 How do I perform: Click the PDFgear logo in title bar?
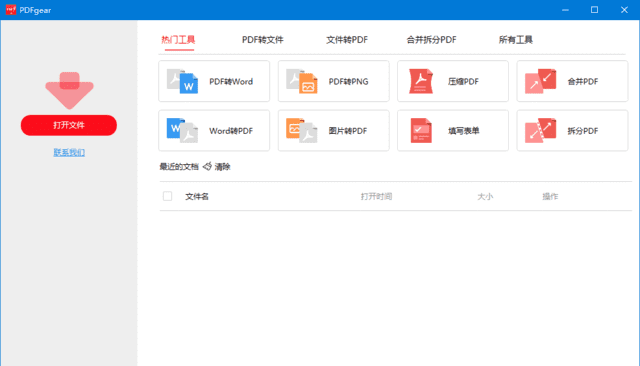(x=11, y=10)
